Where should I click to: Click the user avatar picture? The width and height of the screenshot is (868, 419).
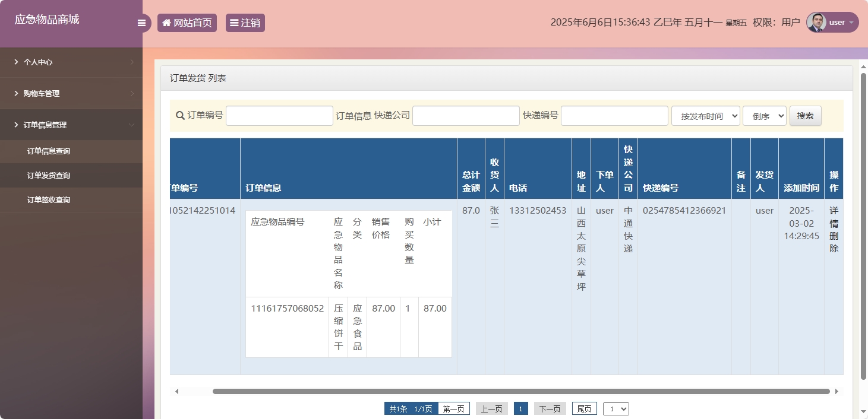pos(816,23)
